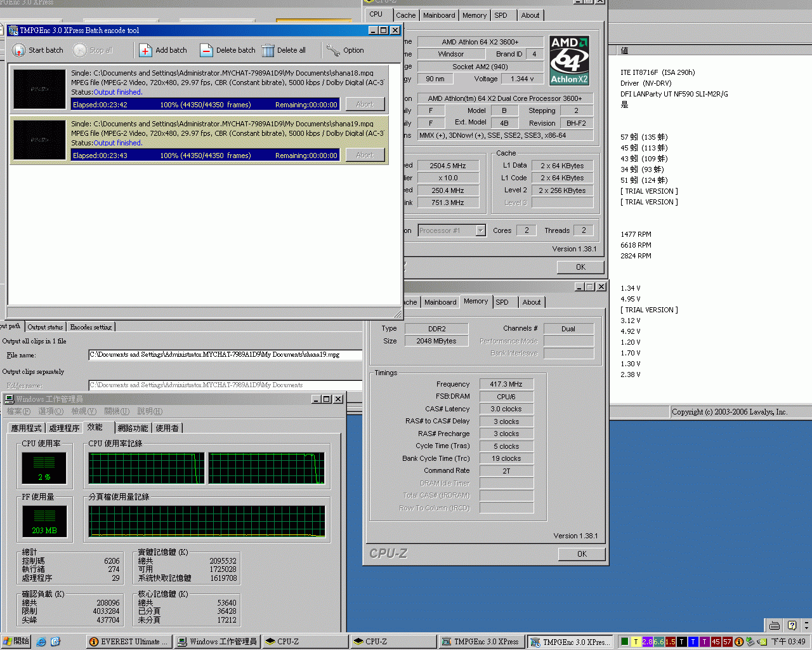812x650 pixels.
Task: Switch to EVEREST Ultimate via the taskbar
Action: click(128, 642)
